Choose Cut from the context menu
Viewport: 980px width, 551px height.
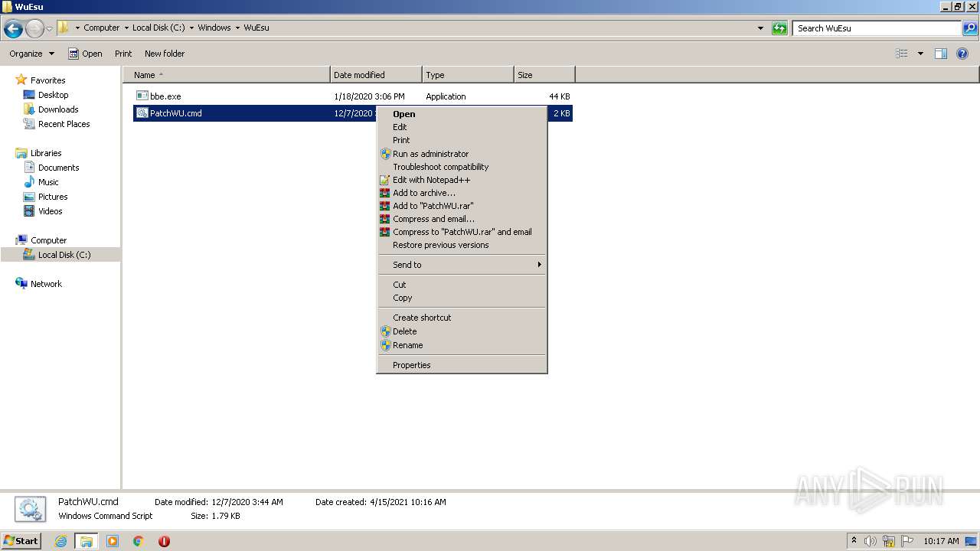click(x=462, y=285)
